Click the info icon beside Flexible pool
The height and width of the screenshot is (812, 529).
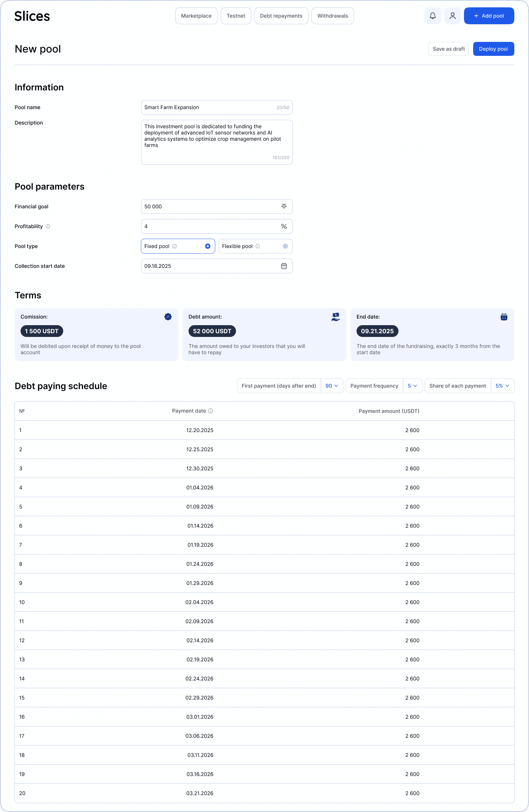point(258,246)
